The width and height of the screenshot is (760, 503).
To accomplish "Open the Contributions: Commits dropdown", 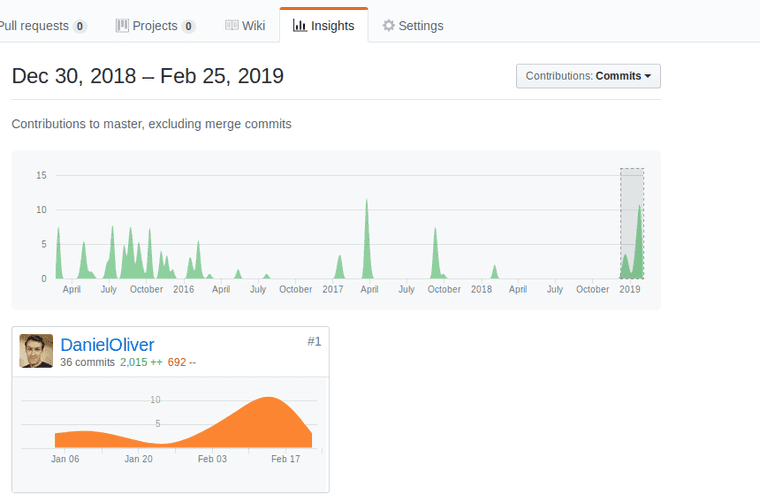I will tap(588, 76).
